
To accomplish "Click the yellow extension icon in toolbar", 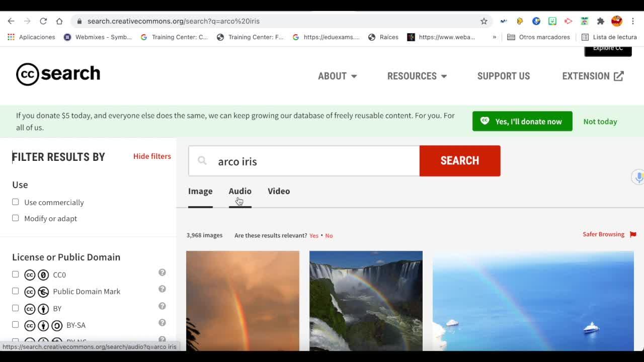I will [520, 21].
